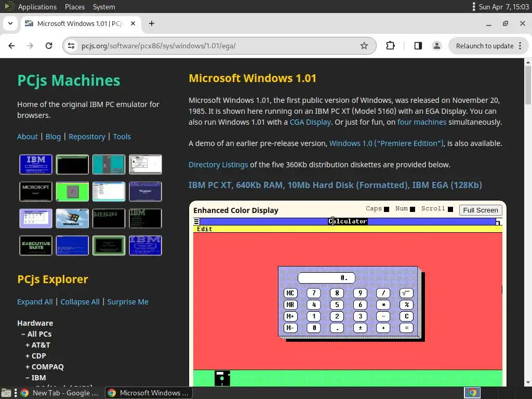
Task: View site information icon in address bar
Action: tap(71, 46)
